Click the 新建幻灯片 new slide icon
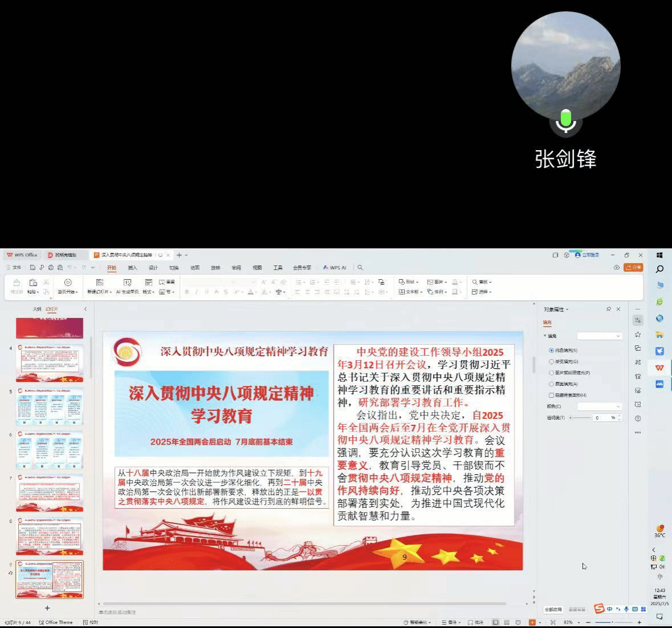This screenshot has width=672, height=628. pos(99,283)
